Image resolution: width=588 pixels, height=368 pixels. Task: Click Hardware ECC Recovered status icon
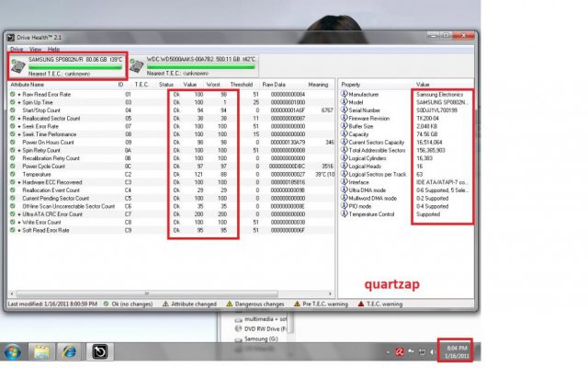pyautogui.click(x=13, y=182)
